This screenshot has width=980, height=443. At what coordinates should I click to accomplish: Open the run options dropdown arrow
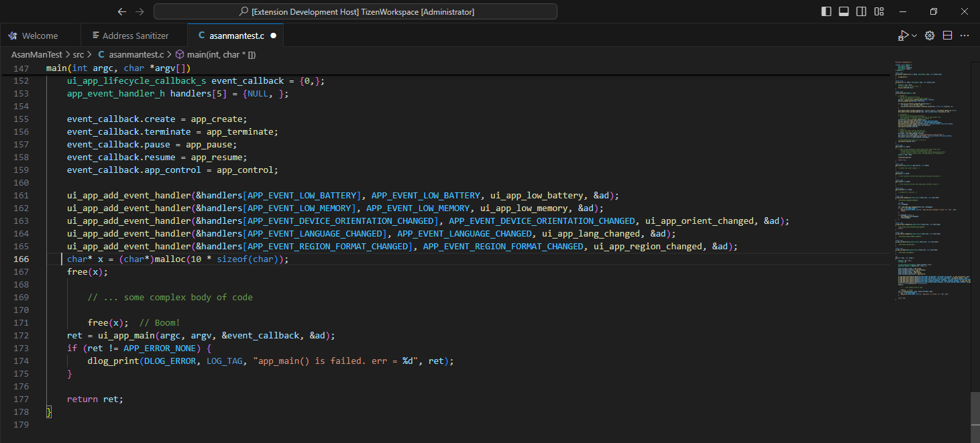tap(914, 36)
